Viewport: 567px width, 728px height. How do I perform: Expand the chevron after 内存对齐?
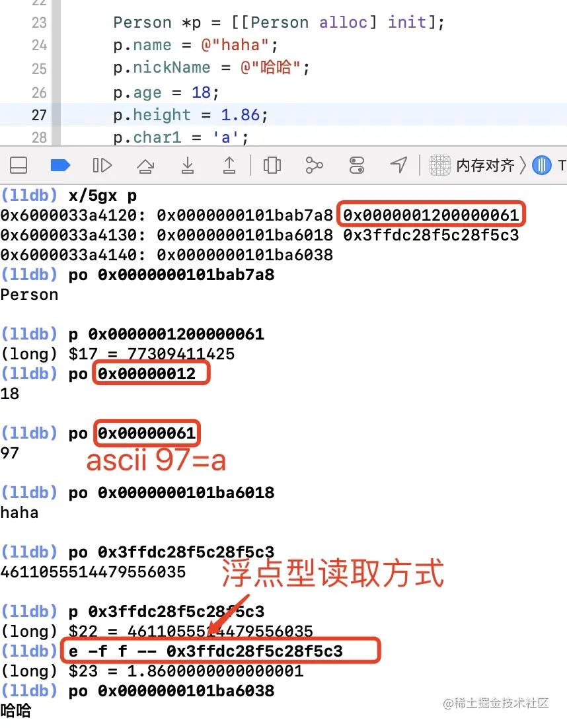tap(523, 165)
